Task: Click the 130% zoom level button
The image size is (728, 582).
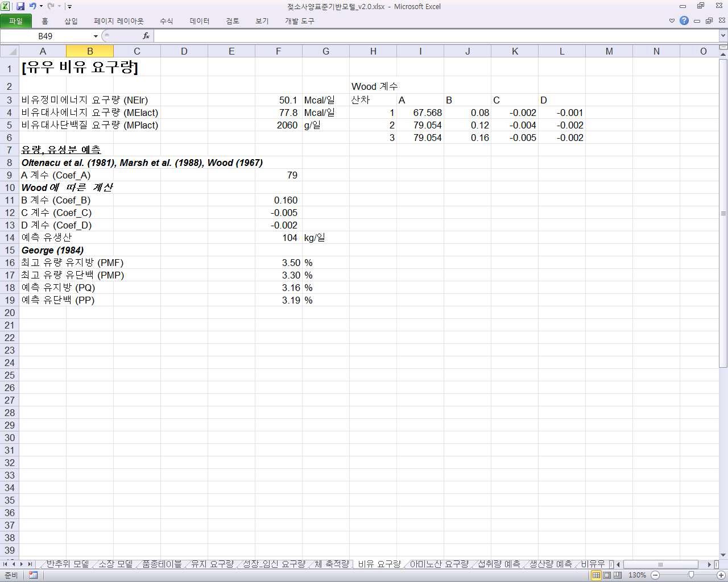Action: coord(637,575)
